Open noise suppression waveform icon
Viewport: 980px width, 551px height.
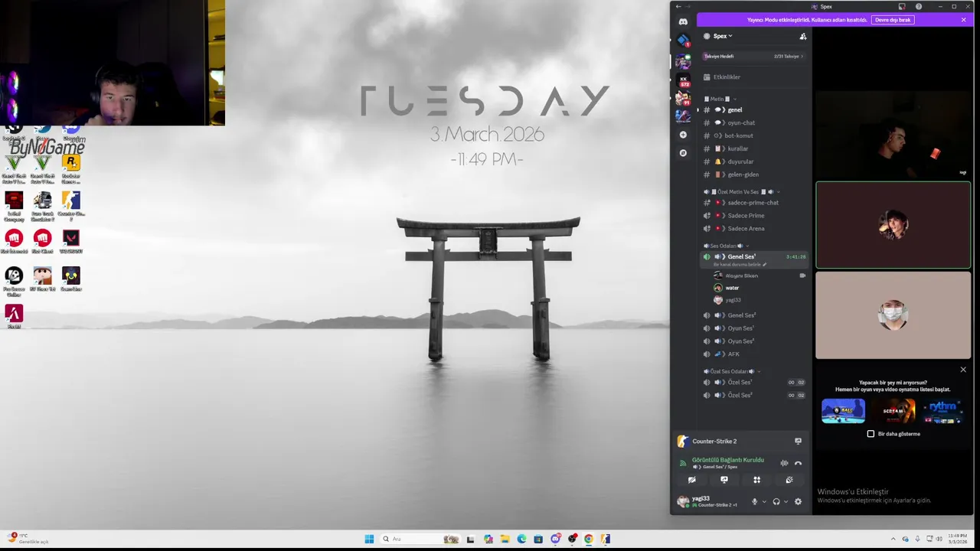[784, 463]
